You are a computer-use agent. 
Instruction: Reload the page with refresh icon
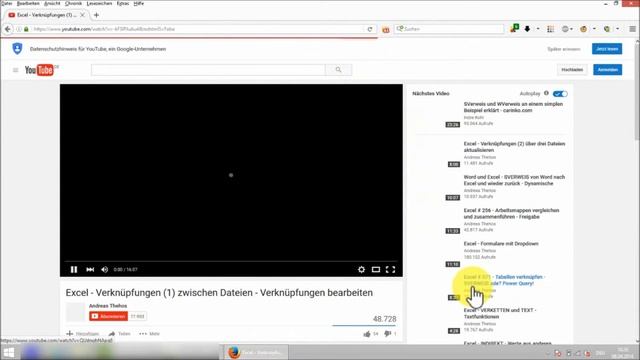[370, 29]
